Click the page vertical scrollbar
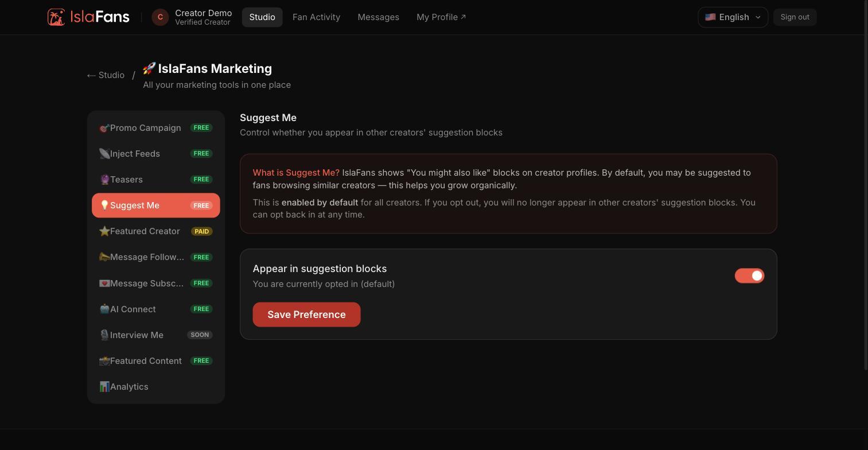 tap(865, 185)
